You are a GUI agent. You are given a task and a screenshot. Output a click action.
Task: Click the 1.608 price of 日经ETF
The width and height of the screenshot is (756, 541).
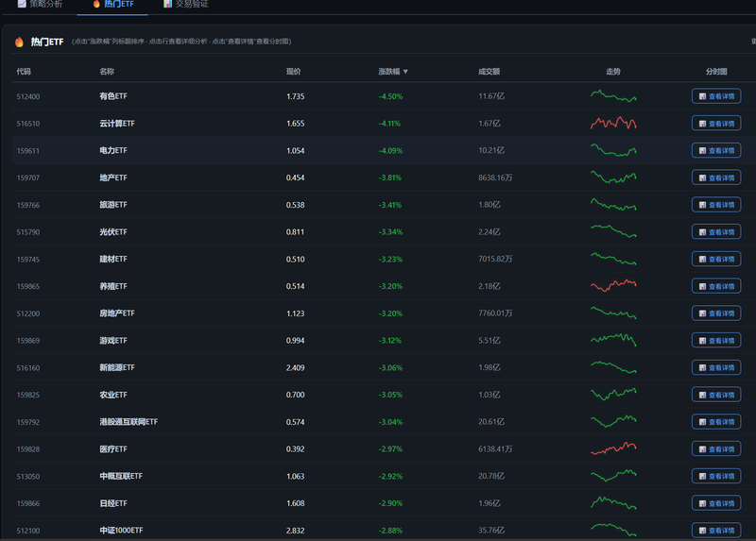pos(295,503)
